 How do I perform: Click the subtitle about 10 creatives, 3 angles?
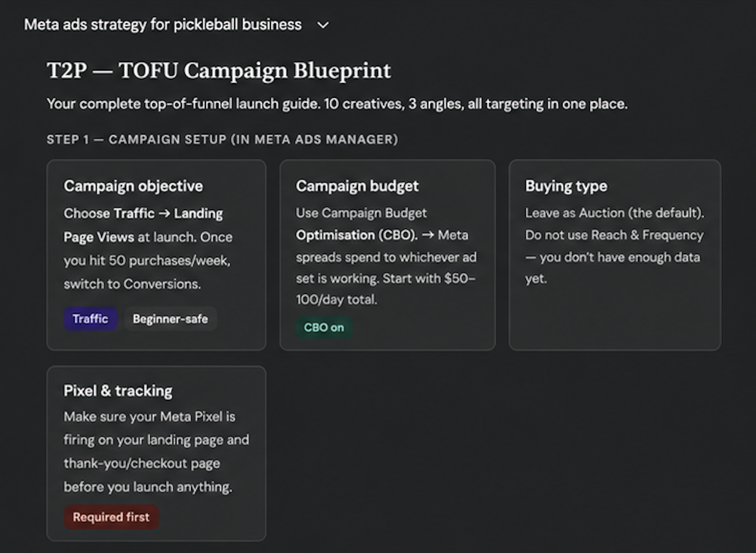[x=337, y=104]
